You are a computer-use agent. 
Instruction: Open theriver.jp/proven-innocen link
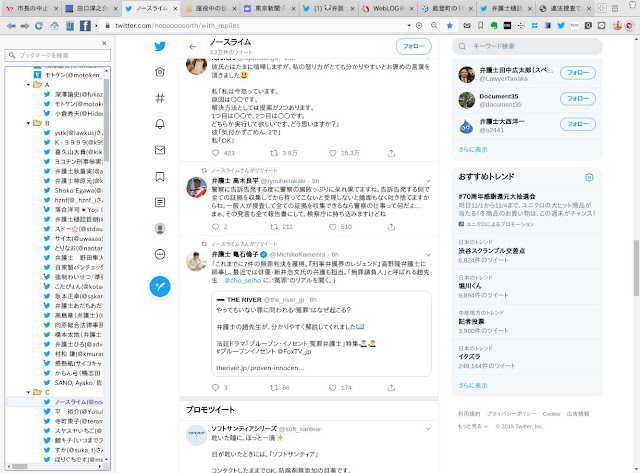(x=260, y=368)
